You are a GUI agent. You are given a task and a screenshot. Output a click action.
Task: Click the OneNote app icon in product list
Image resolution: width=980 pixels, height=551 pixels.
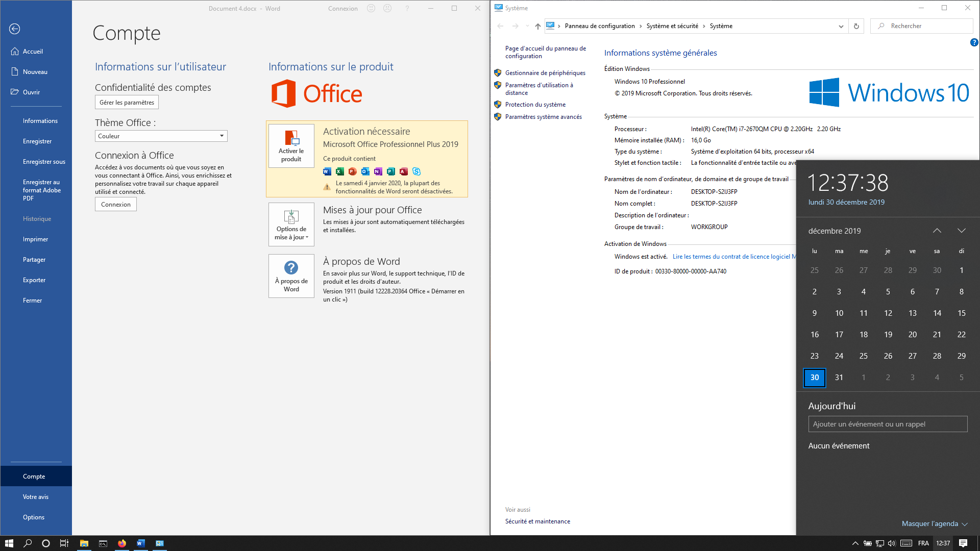[378, 171]
